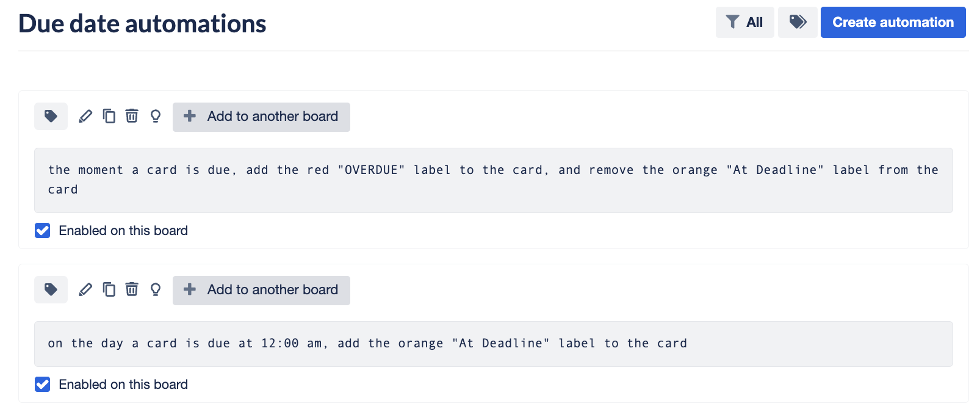Click the Create automation button

tap(893, 23)
